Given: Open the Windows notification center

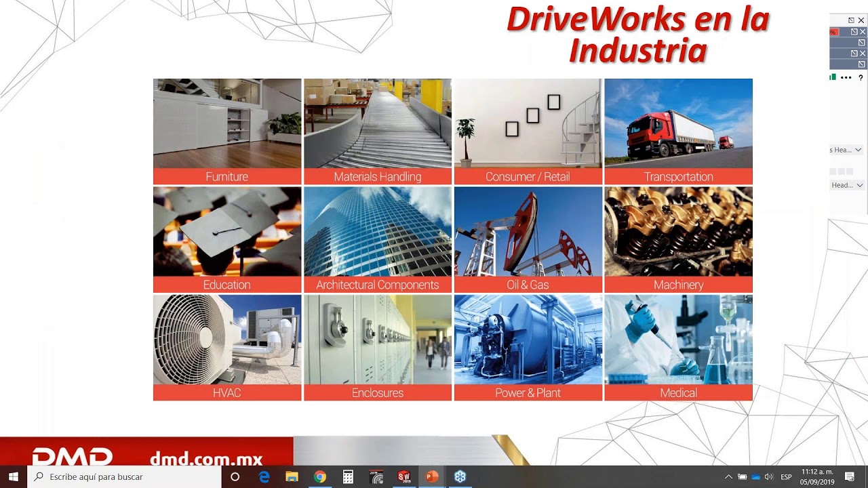Looking at the screenshot, I should [x=849, y=476].
